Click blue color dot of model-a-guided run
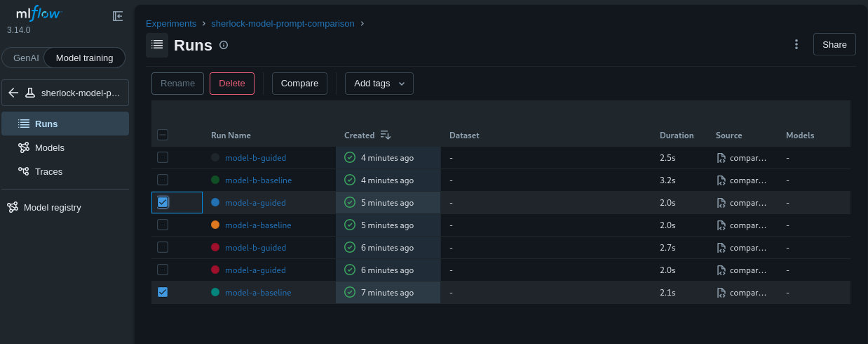 pyautogui.click(x=215, y=202)
